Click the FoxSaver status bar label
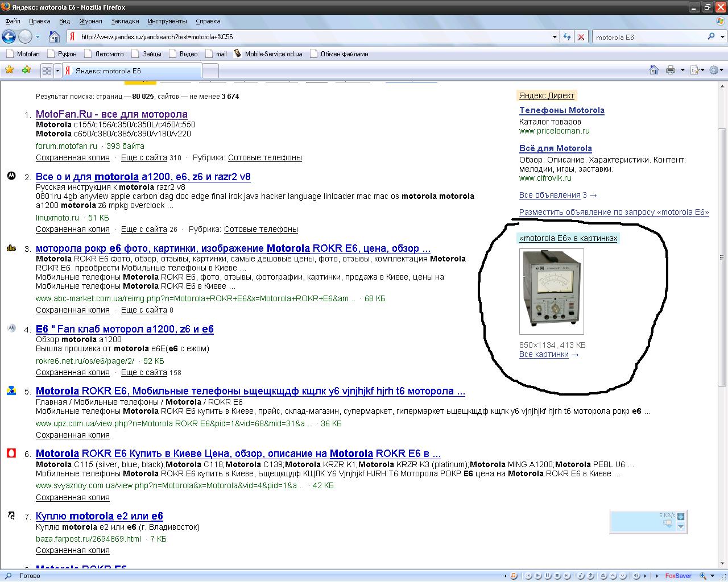Image resolution: width=728 pixels, height=582 pixels. pos(678,576)
